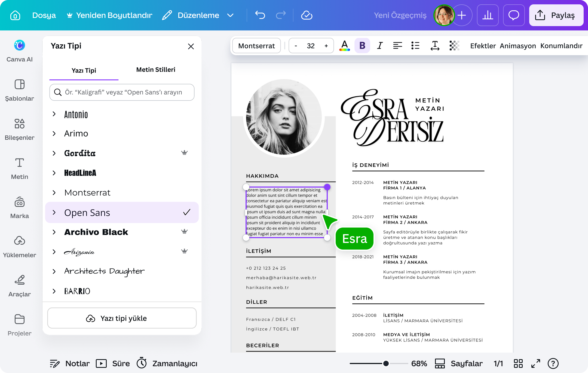Open the Montserrat font selector
588x373 pixels.
tap(256, 46)
